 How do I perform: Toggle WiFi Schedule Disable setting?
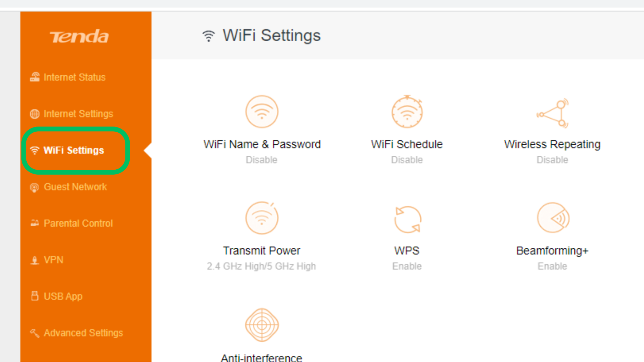click(407, 128)
